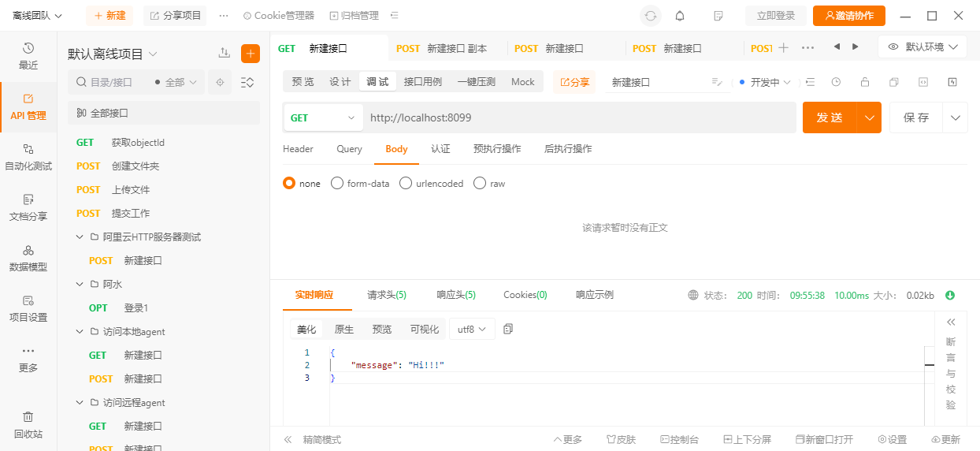Open the utf8 encoding dropdown
Image resolution: width=980 pixels, height=451 pixels.
[x=472, y=329]
